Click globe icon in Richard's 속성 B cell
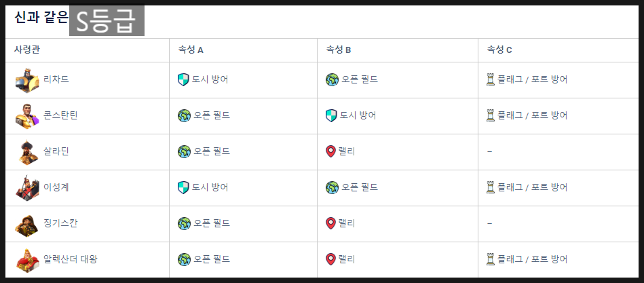The height and width of the screenshot is (283, 644). click(332, 79)
